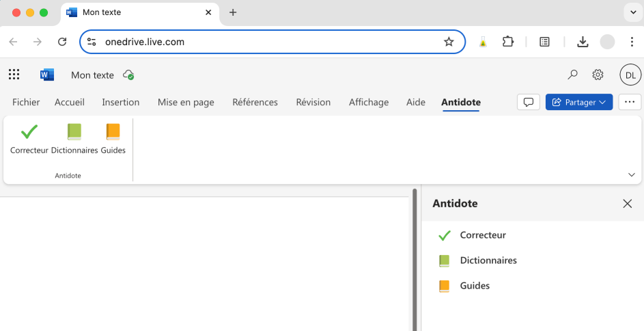Viewport: 644px width, 331px height.
Task: Open Guides orange book in the ribbon
Action: tap(113, 137)
